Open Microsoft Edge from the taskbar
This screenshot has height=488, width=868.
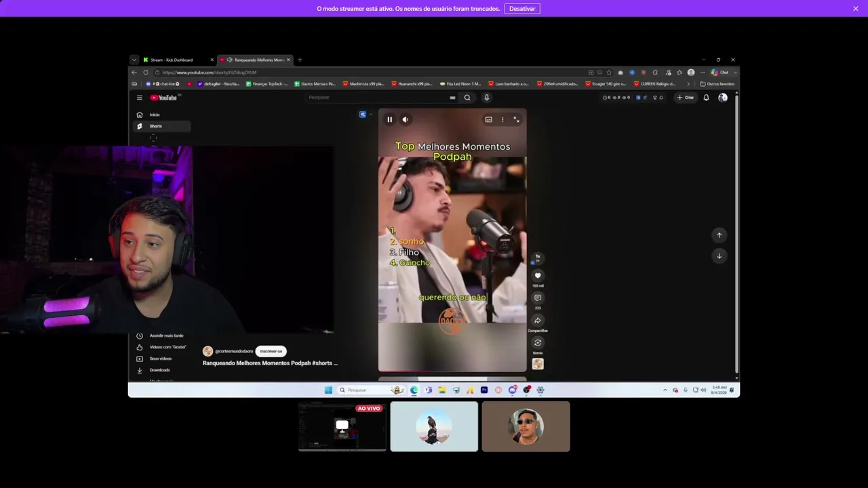click(x=414, y=390)
